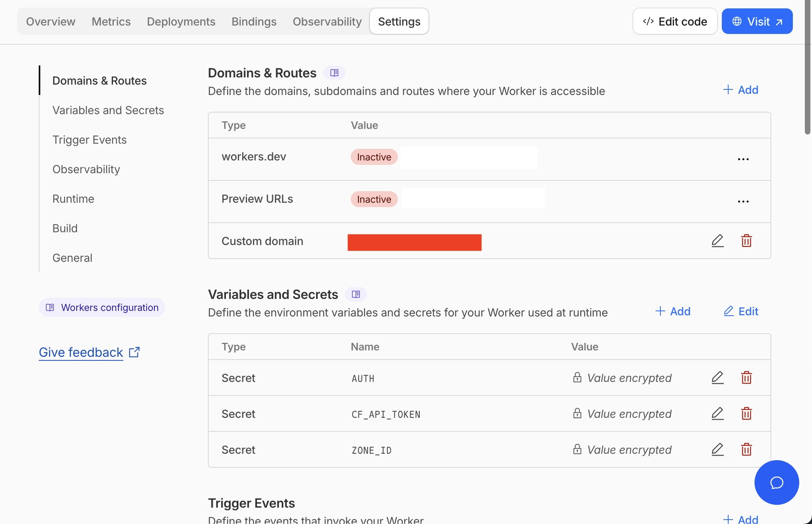Open Domains & Routes documentation book icon
The width and height of the screenshot is (812, 524).
pyautogui.click(x=334, y=73)
